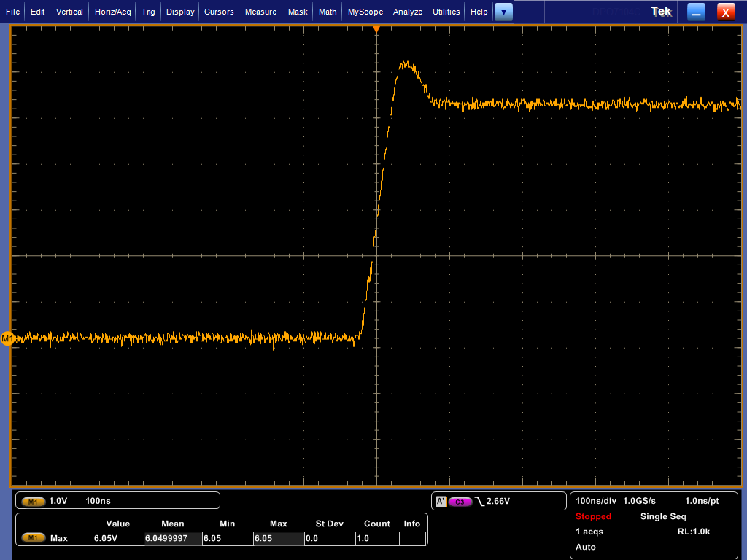Open the Vertical menu

pyautogui.click(x=69, y=12)
